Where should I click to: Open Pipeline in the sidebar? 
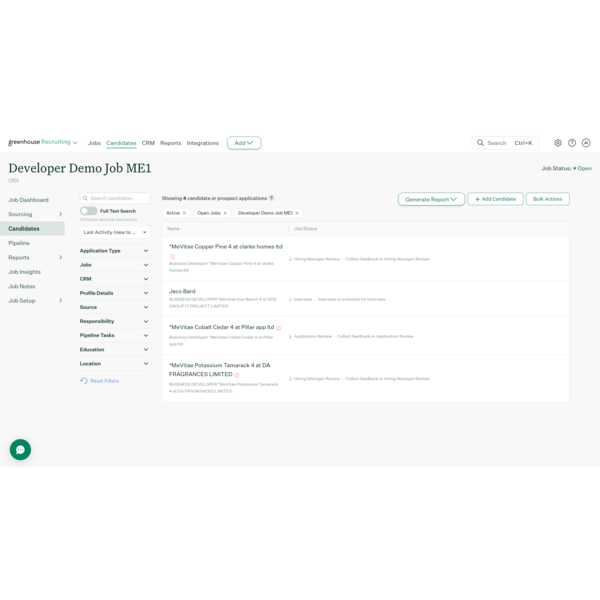pos(19,243)
